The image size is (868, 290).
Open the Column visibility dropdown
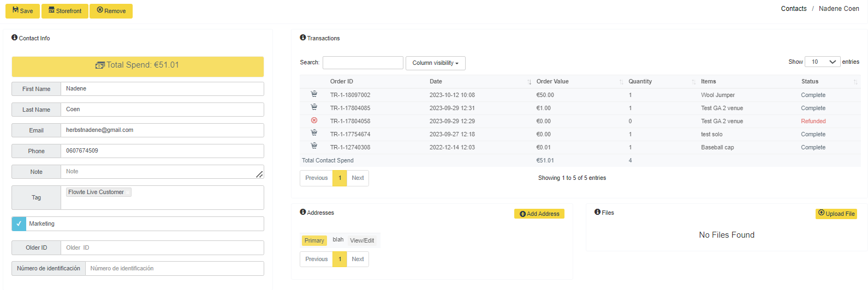[435, 63]
